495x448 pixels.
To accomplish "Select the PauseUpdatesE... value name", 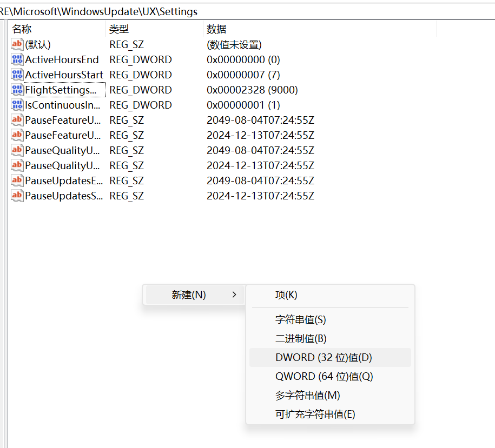I will click(64, 180).
